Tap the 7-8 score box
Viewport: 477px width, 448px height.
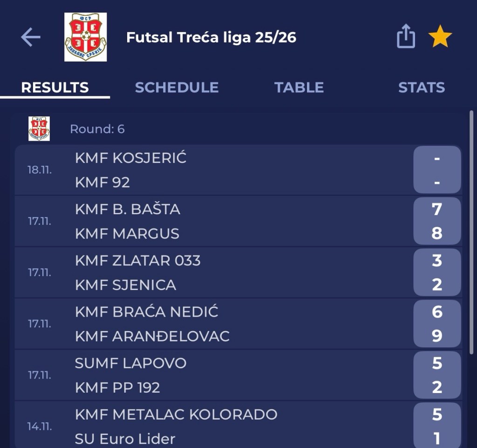[x=436, y=221]
